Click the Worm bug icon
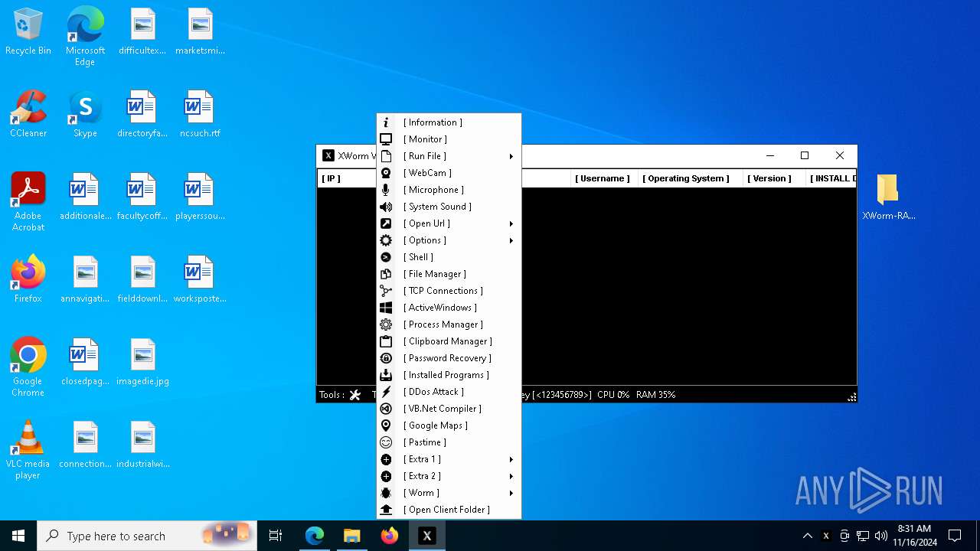 coord(386,493)
